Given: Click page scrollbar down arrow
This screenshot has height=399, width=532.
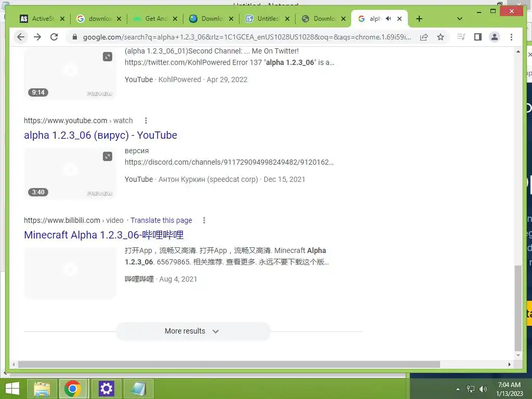Looking at the screenshot, I should (518, 355).
